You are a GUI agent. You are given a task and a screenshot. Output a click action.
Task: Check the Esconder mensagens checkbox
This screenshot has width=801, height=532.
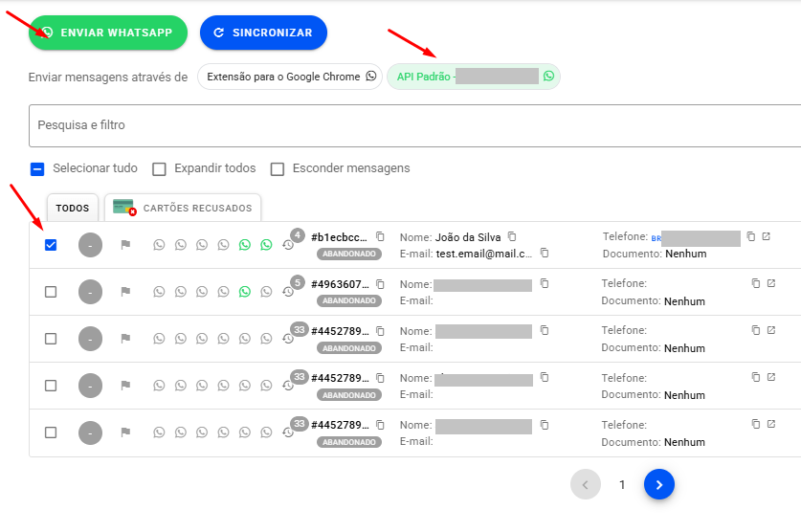(x=278, y=169)
